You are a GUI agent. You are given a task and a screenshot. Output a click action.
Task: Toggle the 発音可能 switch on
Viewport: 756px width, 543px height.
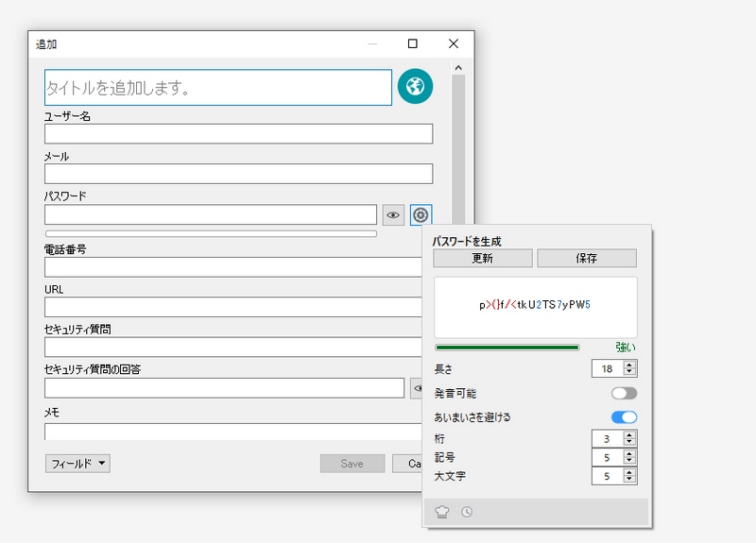coord(624,393)
